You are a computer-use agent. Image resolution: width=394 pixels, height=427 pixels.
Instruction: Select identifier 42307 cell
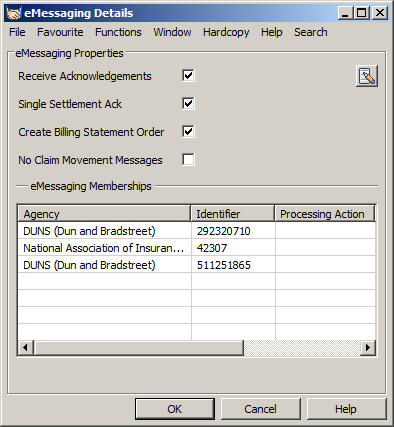[x=233, y=248]
